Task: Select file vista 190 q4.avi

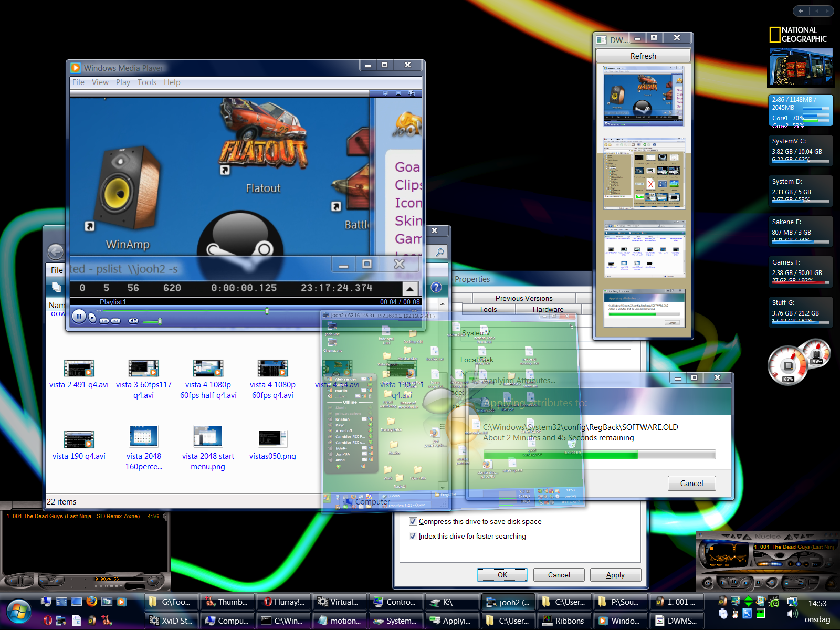Action: point(79,446)
